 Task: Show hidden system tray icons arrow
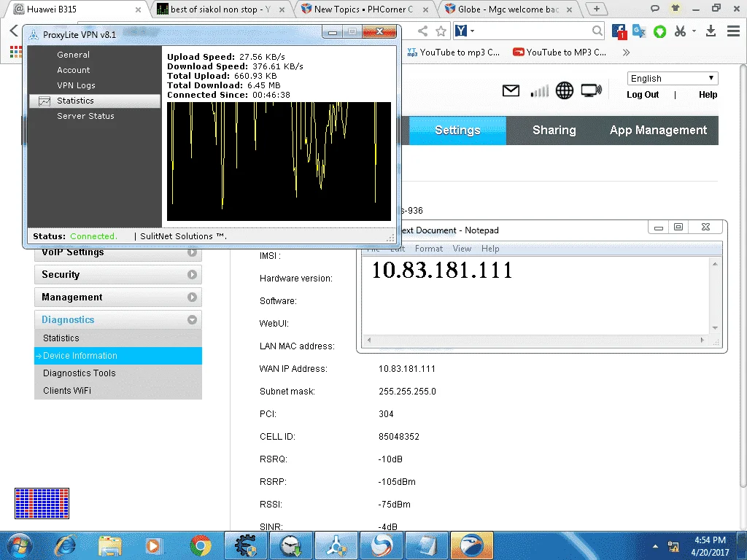656,546
